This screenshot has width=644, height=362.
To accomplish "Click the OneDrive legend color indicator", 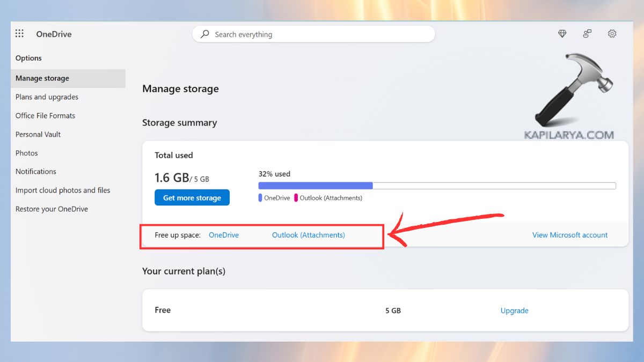I will (x=260, y=197).
